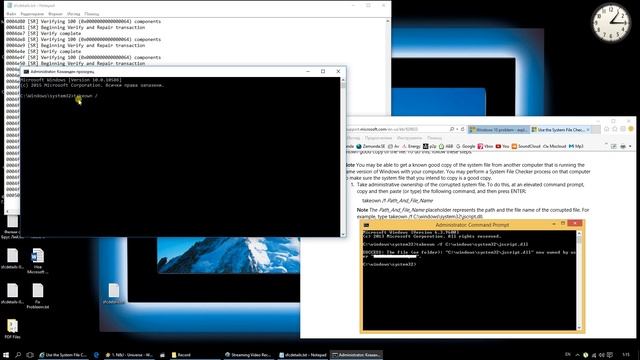Select Administrator command prompt taskbar item
Screen dimensions: 640x360
point(356,355)
